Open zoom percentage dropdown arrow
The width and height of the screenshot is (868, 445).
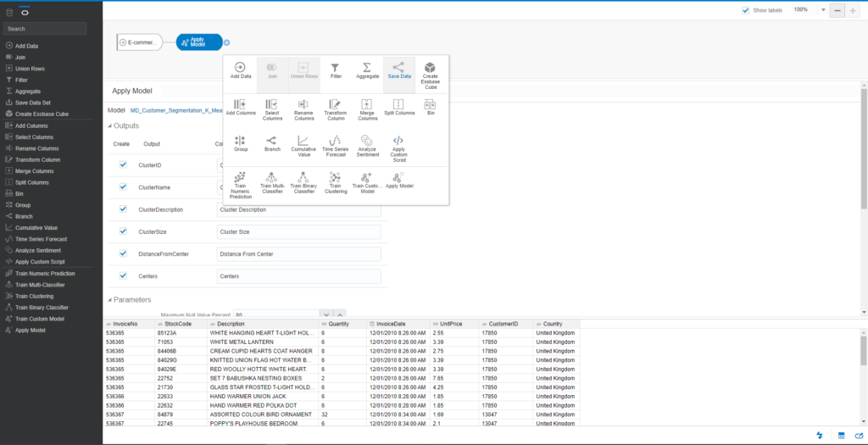point(823,10)
